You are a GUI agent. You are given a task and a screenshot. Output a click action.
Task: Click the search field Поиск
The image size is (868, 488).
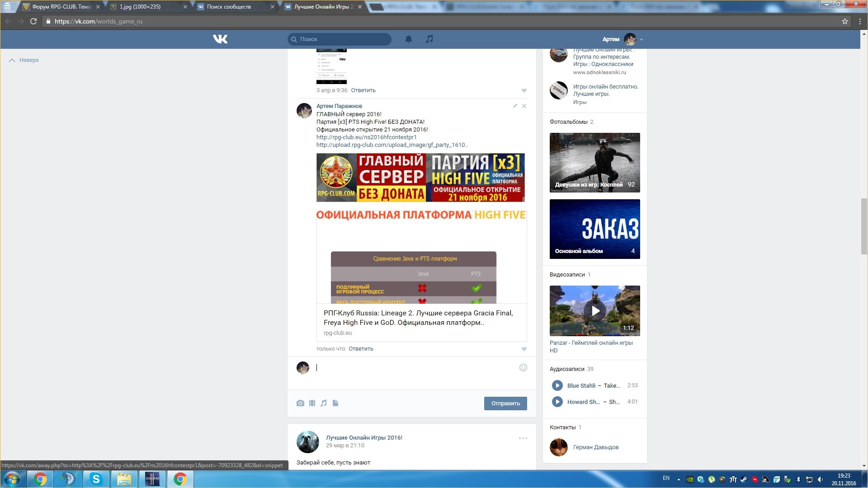point(340,39)
